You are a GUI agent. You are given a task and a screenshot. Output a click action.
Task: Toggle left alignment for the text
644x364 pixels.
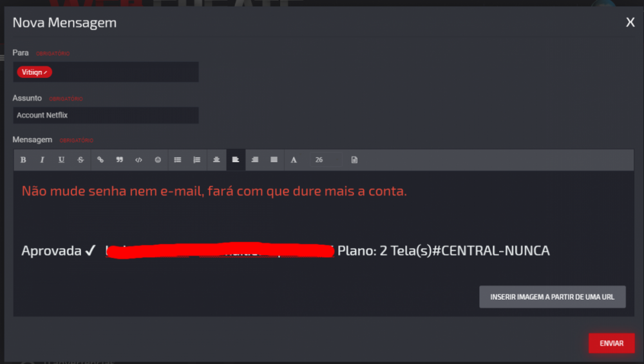236,160
